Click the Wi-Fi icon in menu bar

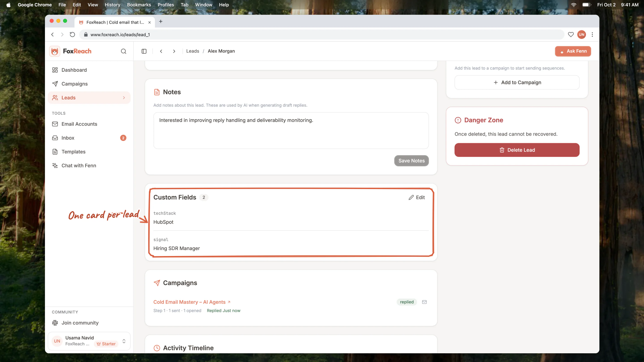pyautogui.click(x=574, y=5)
